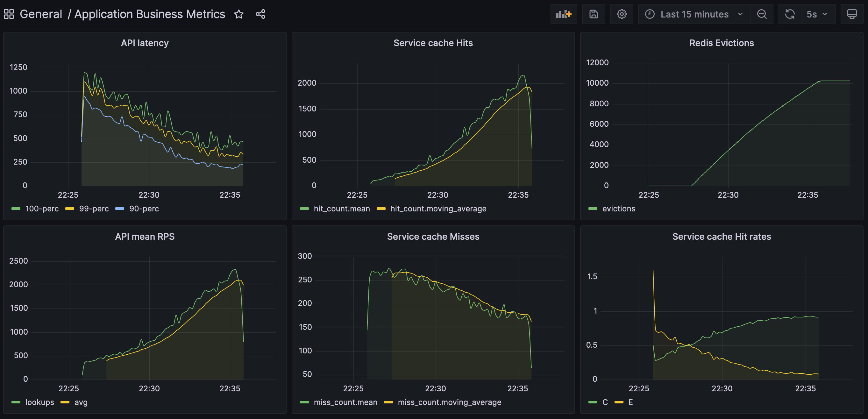Image resolution: width=868 pixels, height=419 pixels.
Task: Click the yellow swatch for the avg series
Action: pos(65,402)
